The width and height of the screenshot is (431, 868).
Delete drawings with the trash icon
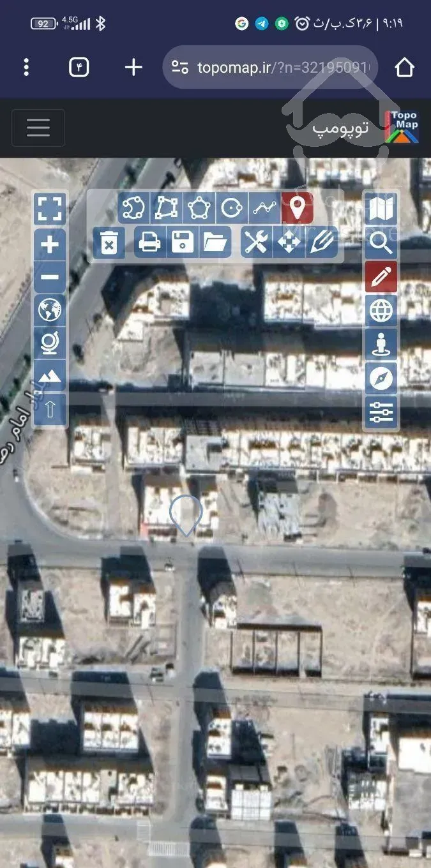[x=109, y=243]
